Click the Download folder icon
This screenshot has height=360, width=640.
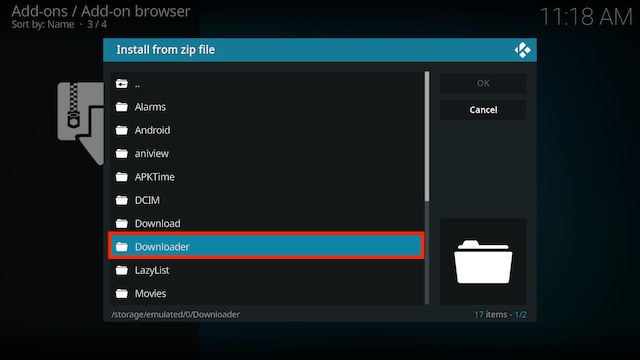(122, 223)
